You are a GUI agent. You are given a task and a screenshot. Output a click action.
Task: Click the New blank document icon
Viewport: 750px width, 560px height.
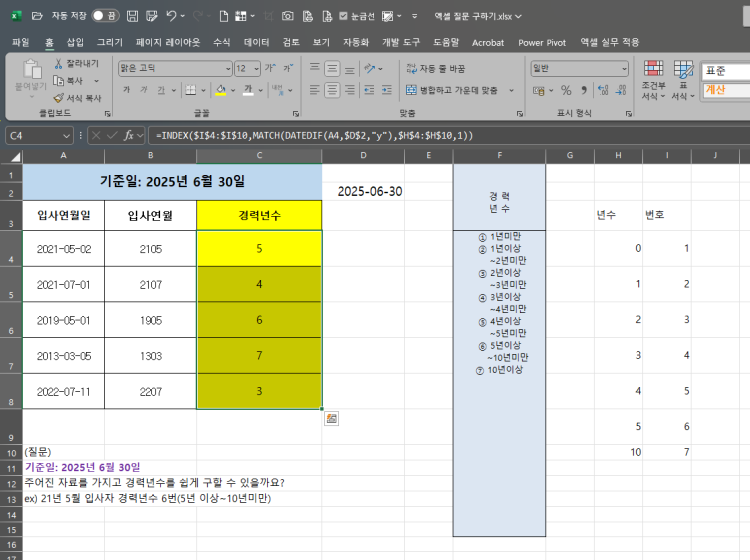coord(223,16)
